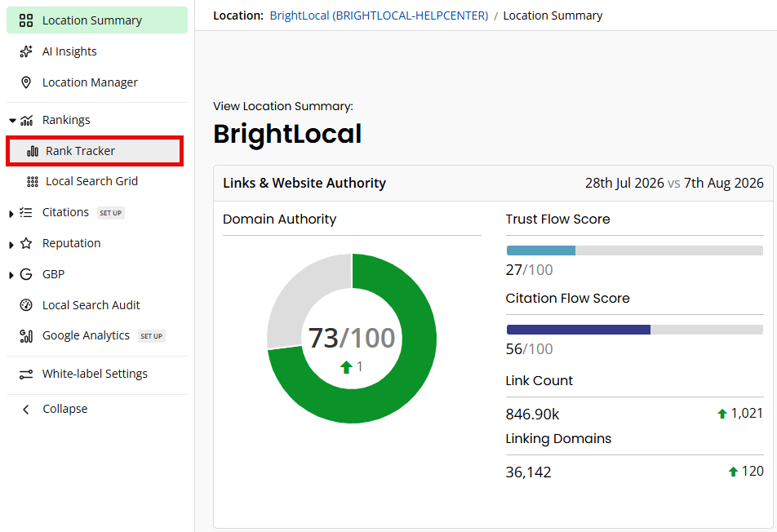
Task: Click the Google Analytics icon
Action: pos(26,336)
